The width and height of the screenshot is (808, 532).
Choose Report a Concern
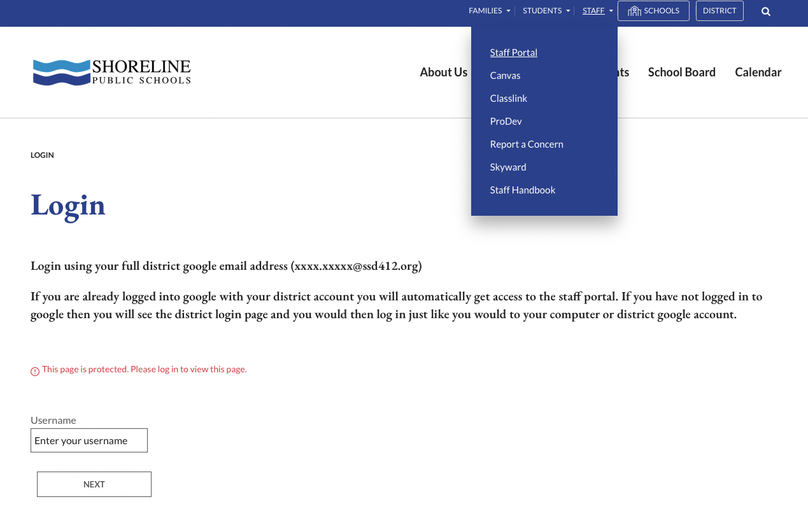click(527, 144)
